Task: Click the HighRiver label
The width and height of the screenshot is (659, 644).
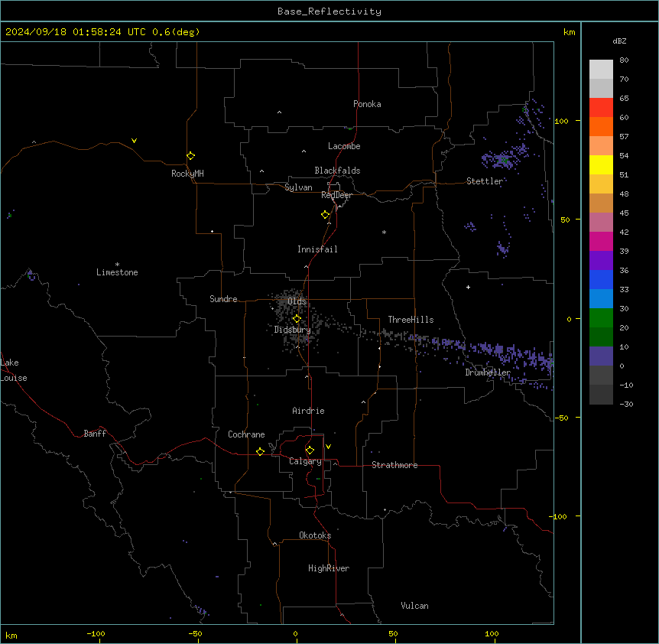Action: 329,568
